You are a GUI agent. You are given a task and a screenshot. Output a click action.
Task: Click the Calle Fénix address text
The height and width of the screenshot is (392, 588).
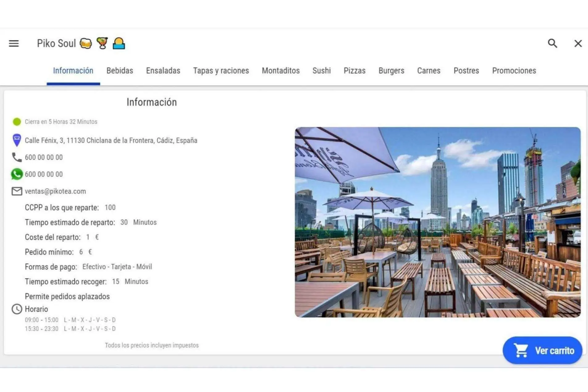(111, 141)
